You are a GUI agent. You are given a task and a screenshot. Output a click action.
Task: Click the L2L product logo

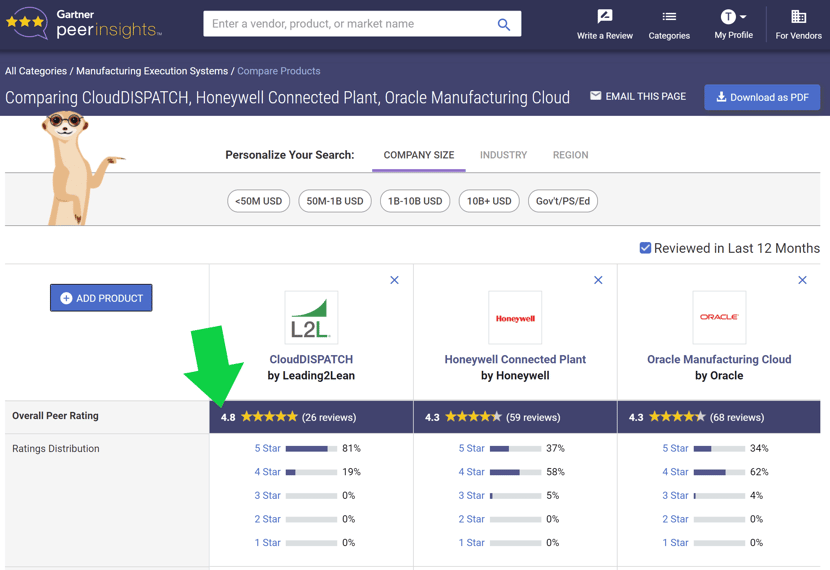tap(311, 318)
